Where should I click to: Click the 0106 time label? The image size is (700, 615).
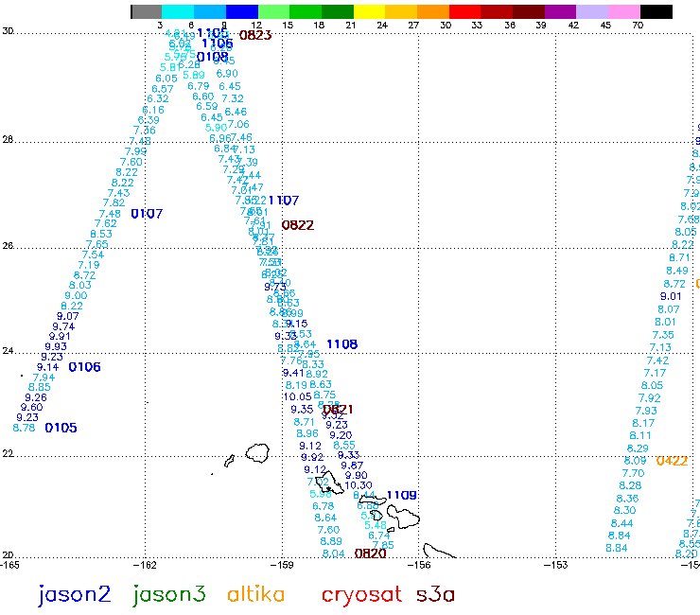click(84, 367)
